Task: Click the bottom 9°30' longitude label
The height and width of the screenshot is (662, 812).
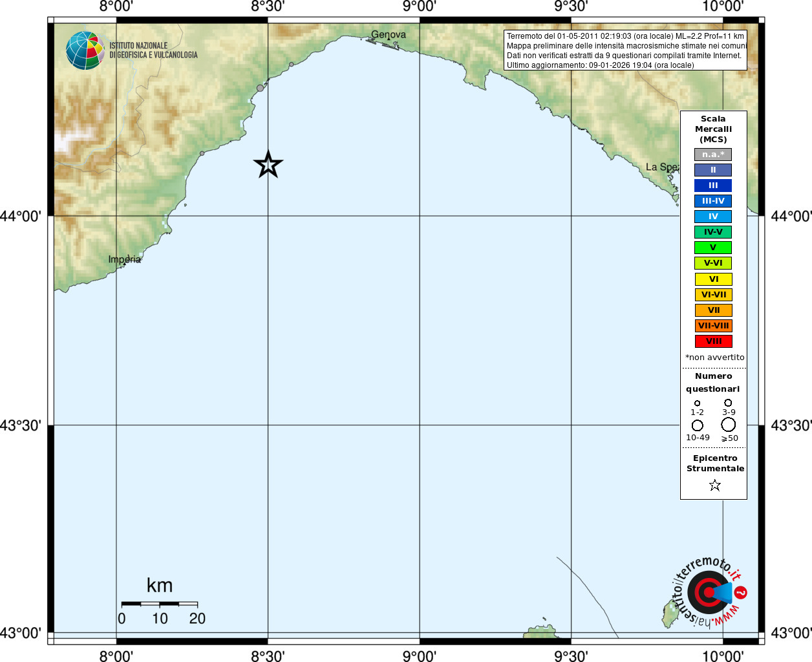Action: pos(571,656)
